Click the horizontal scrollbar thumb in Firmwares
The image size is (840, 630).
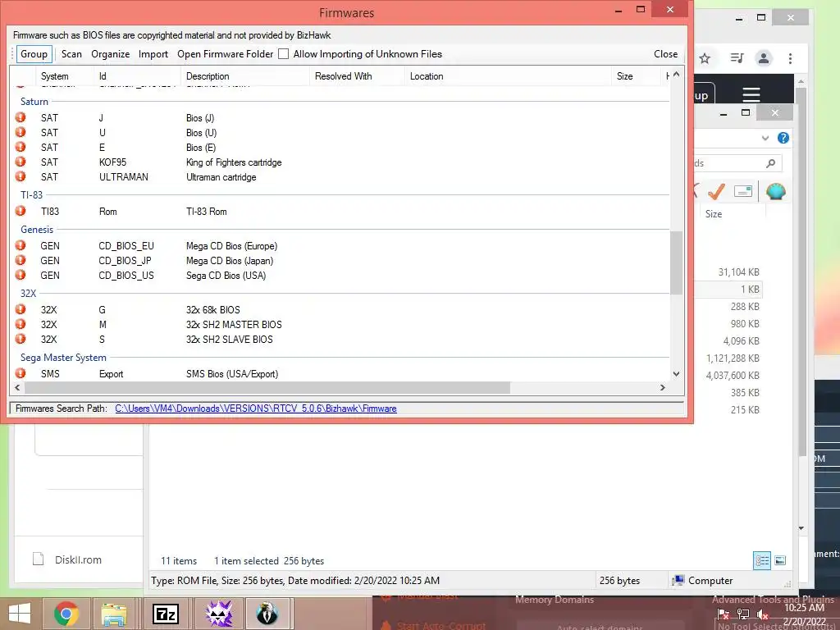point(267,387)
